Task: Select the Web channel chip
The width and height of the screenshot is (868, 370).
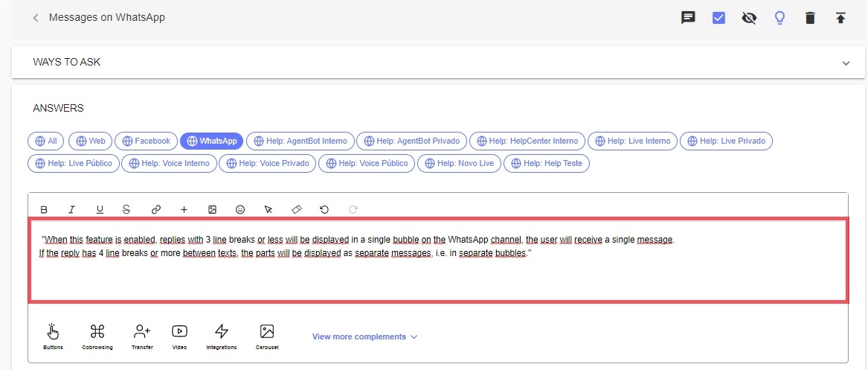Action: coord(90,141)
